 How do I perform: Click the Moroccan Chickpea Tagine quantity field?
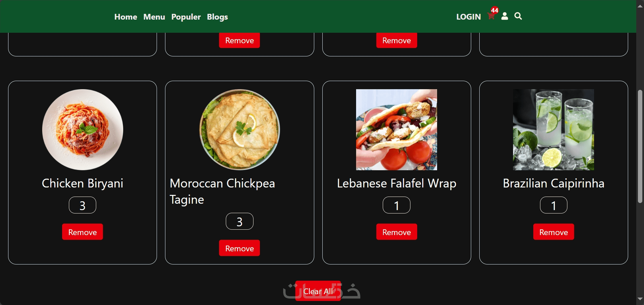[239, 222]
